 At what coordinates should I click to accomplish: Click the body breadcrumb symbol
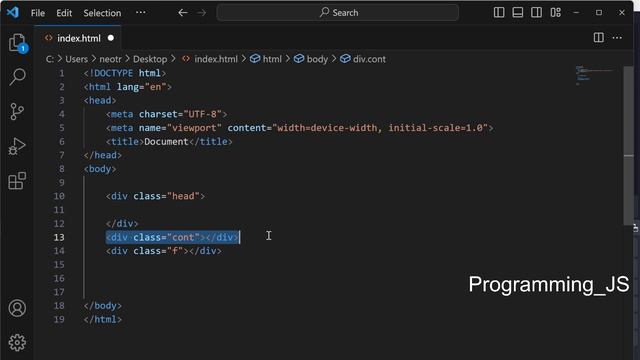311,59
